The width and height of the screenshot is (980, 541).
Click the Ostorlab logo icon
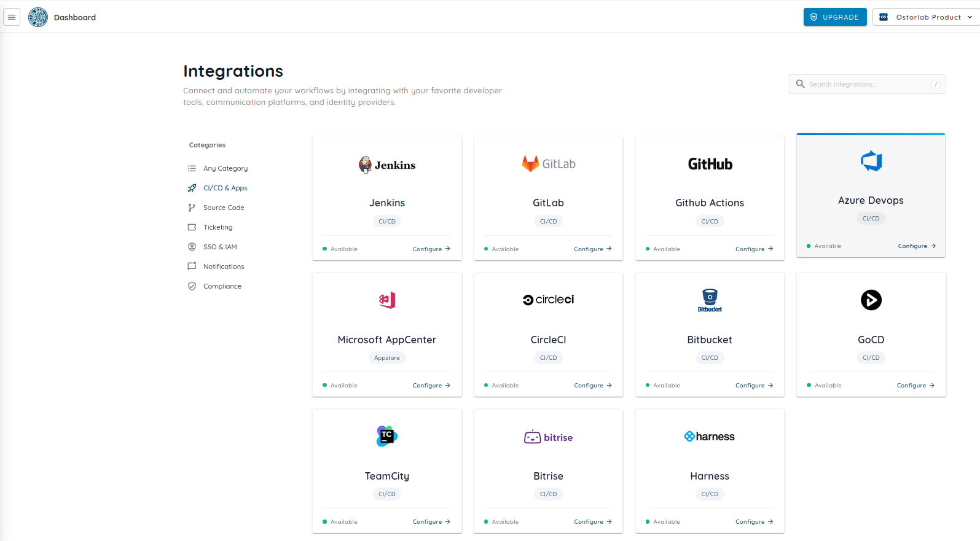coord(38,17)
